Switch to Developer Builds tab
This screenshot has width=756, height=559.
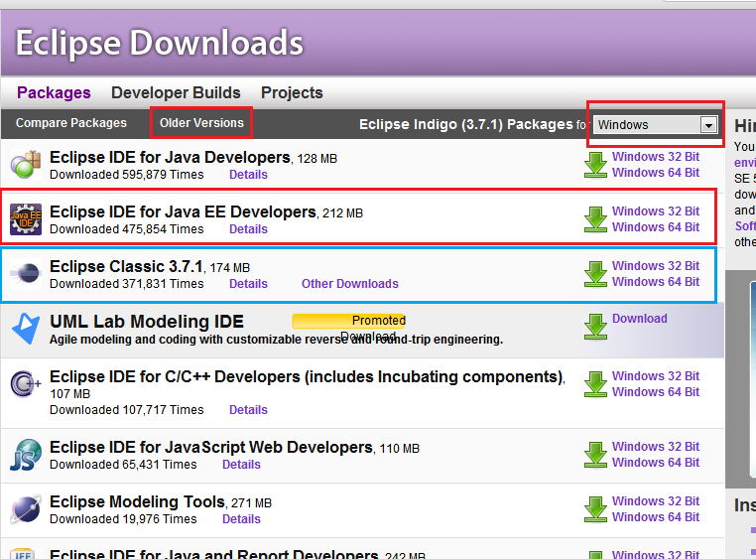tap(176, 92)
